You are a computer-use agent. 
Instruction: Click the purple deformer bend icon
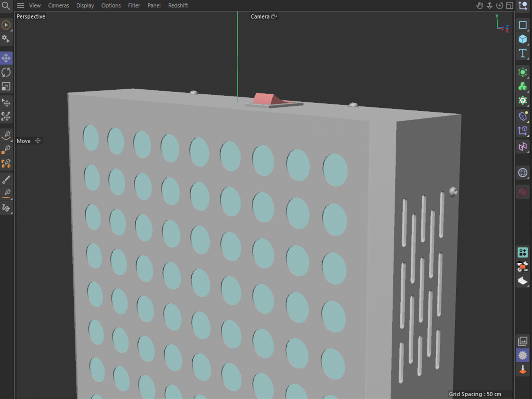(523, 116)
